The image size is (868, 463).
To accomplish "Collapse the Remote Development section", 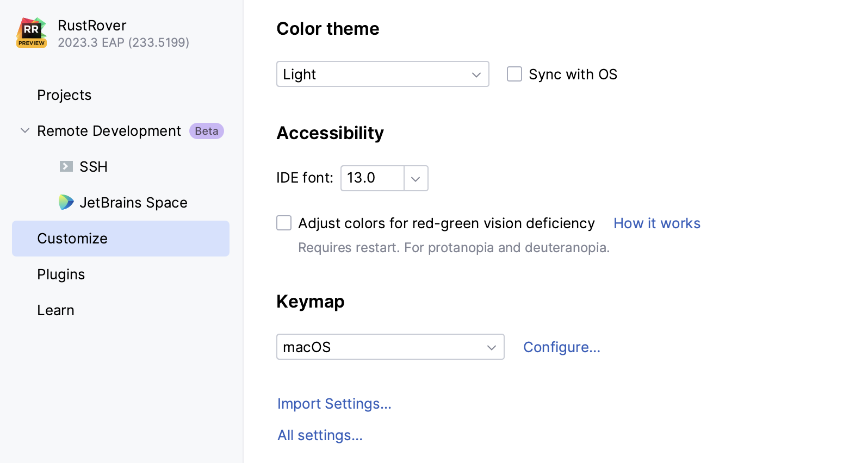I will click(25, 131).
